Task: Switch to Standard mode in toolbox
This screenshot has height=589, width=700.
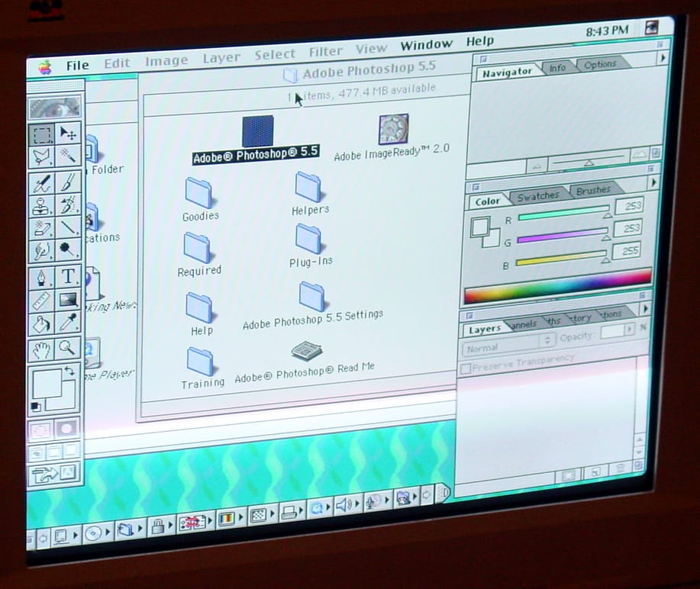Action: (40, 430)
